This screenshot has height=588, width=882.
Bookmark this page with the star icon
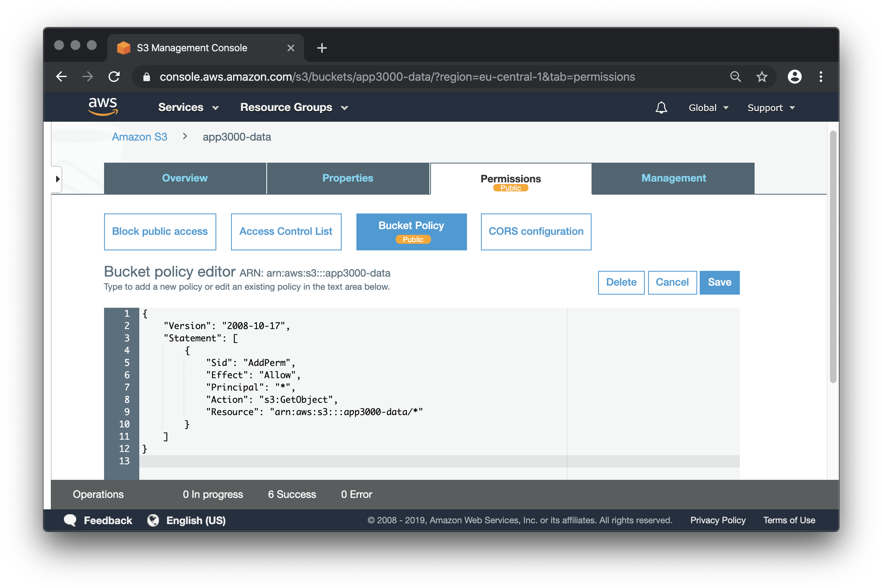(762, 77)
